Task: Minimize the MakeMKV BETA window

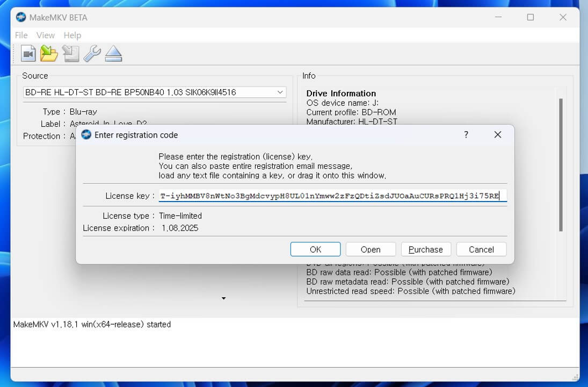Action: (x=498, y=17)
